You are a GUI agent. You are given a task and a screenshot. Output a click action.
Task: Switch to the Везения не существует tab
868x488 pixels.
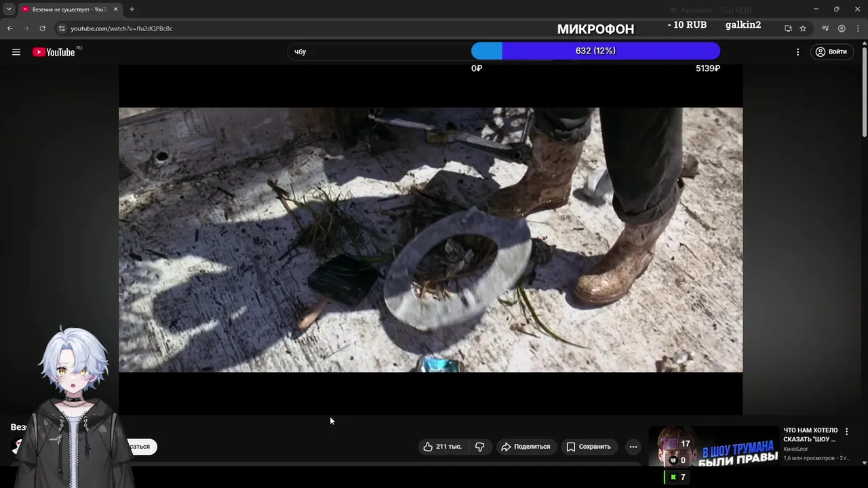(x=70, y=9)
